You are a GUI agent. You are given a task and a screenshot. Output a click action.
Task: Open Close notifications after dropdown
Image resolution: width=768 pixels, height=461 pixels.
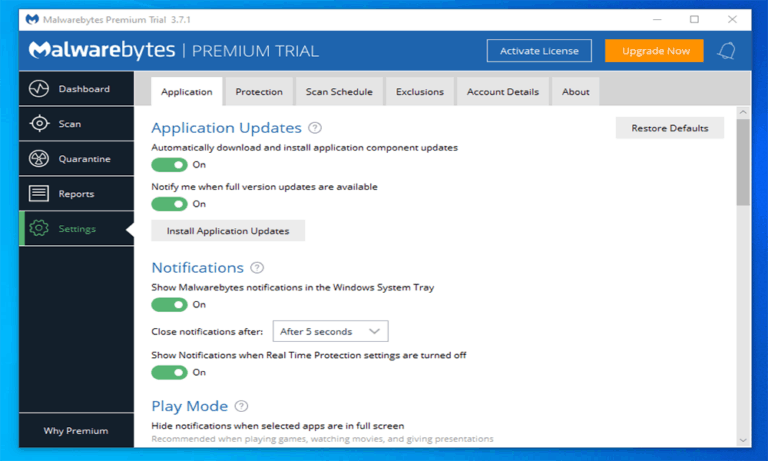pyautogui.click(x=331, y=331)
